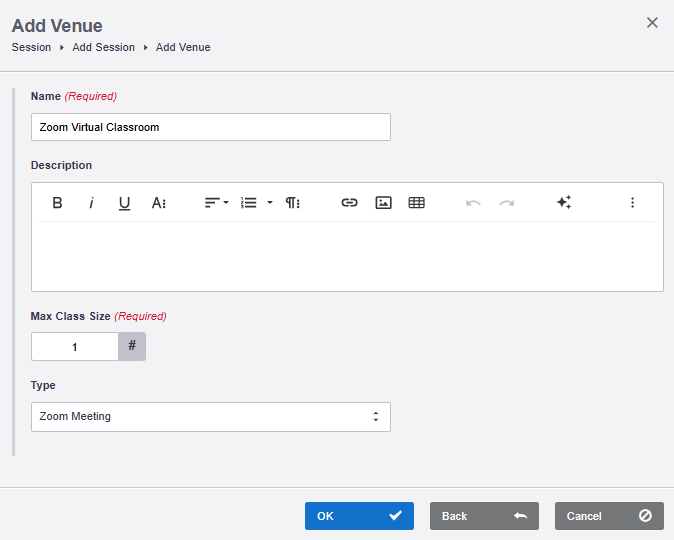Go to Session breadcrumb
The image size is (674, 540).
coord(31,47)
